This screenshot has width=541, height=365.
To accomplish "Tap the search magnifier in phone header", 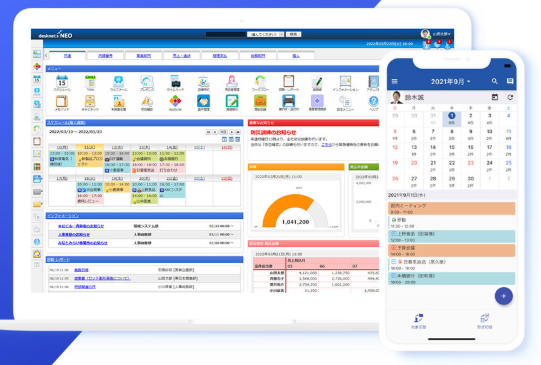I will [x=494, y=81].
